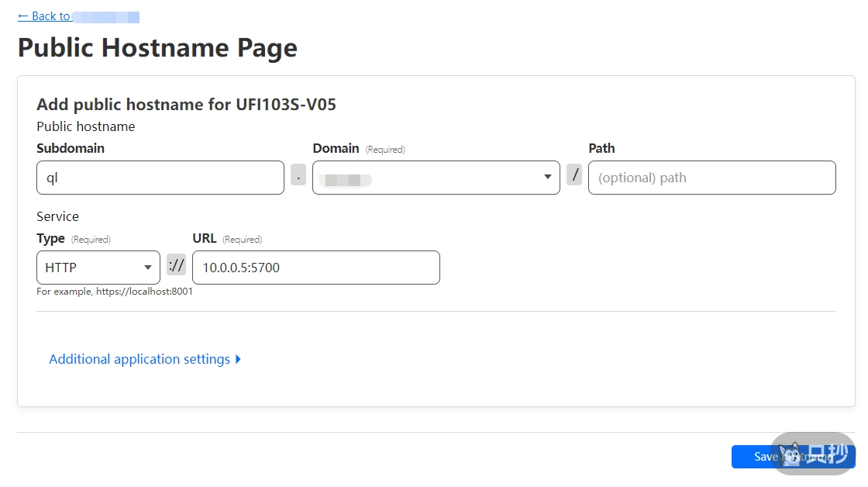Click the 'URL' field label
Image resolution: width=868 pixels, height=487 pixels.
tap(204, 239)
